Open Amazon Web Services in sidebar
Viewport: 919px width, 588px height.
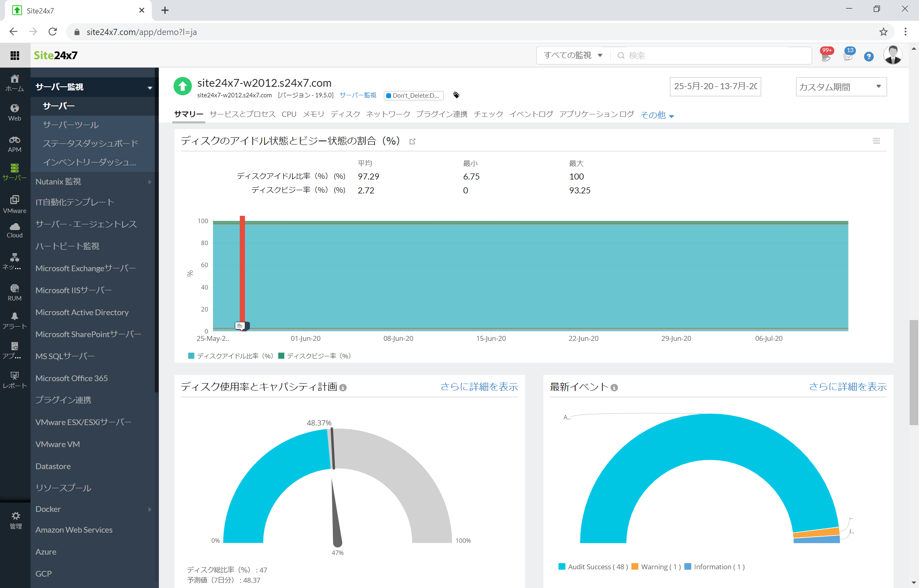pyautogui.click(x=74, y=530)
